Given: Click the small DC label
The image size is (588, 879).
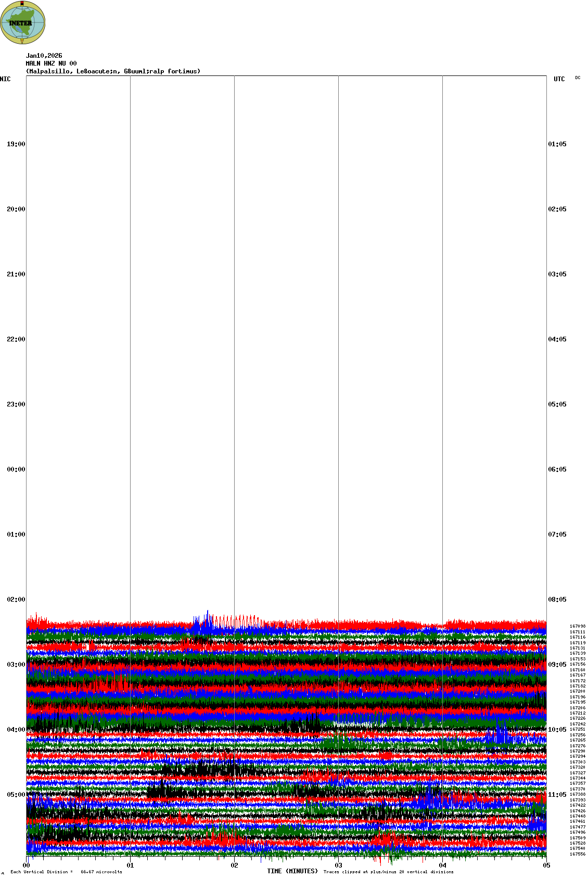Looking at the screenshot, I should (578, 78).
